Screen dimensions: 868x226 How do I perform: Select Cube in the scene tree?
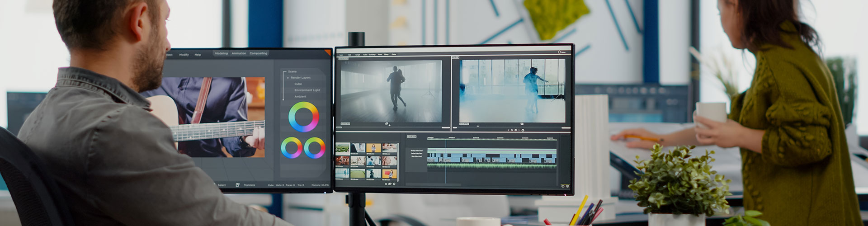pyautogui.click(x=298, y=84)
